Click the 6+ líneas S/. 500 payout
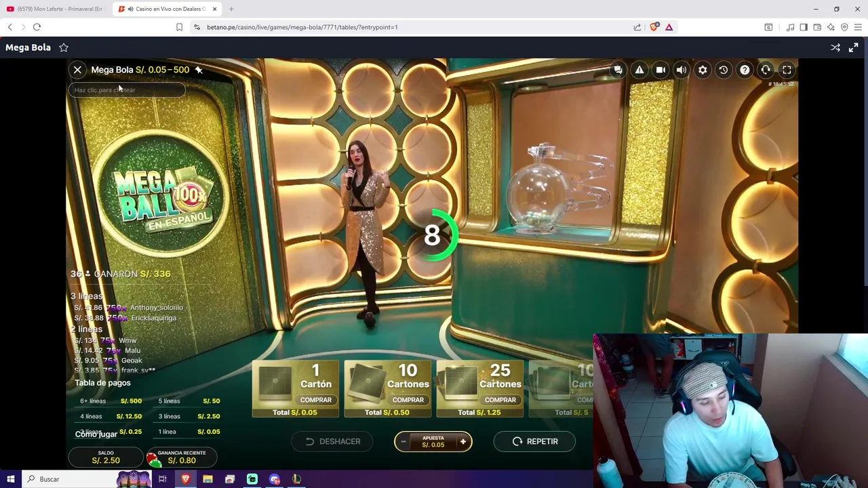Viewport: 868px width, 488px height. [x=111, y=401]
